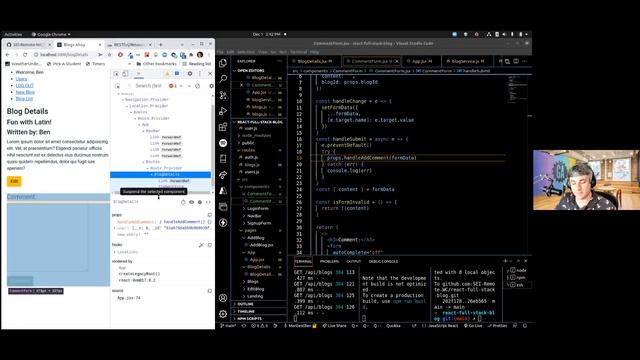
Task: Open the PROBLEMS panel tab
Action: (329, 261)
